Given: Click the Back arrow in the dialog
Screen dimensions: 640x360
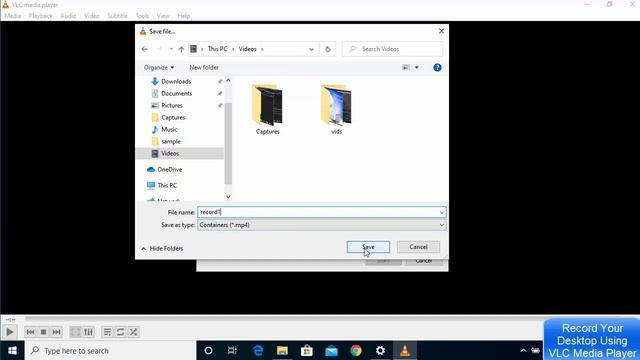Looking at the screenshot, I should click(145, 49).
